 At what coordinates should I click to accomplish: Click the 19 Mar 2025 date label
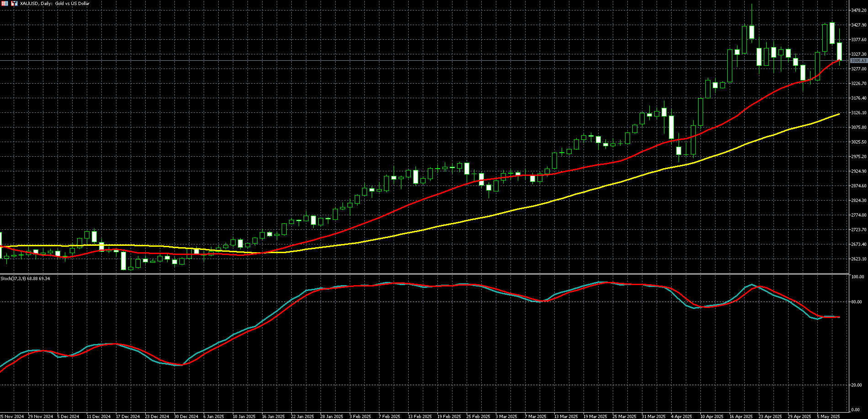point(595,416)
